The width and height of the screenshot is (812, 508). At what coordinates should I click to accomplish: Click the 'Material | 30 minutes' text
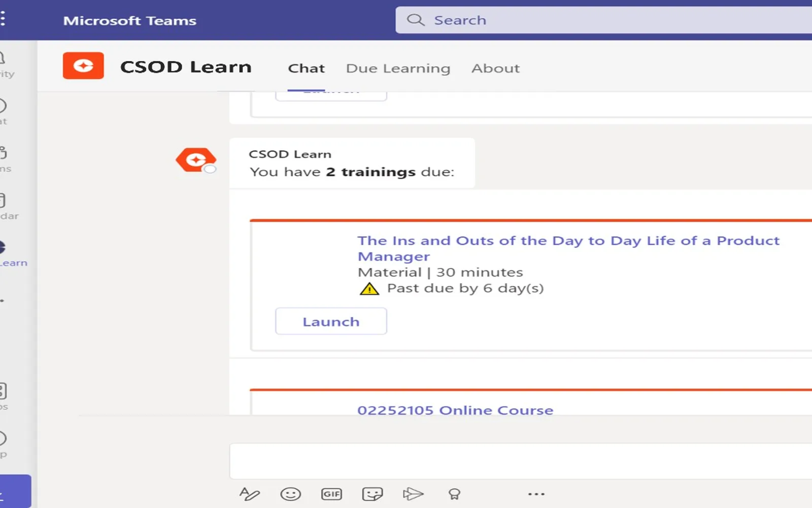[x=440, y=272]
